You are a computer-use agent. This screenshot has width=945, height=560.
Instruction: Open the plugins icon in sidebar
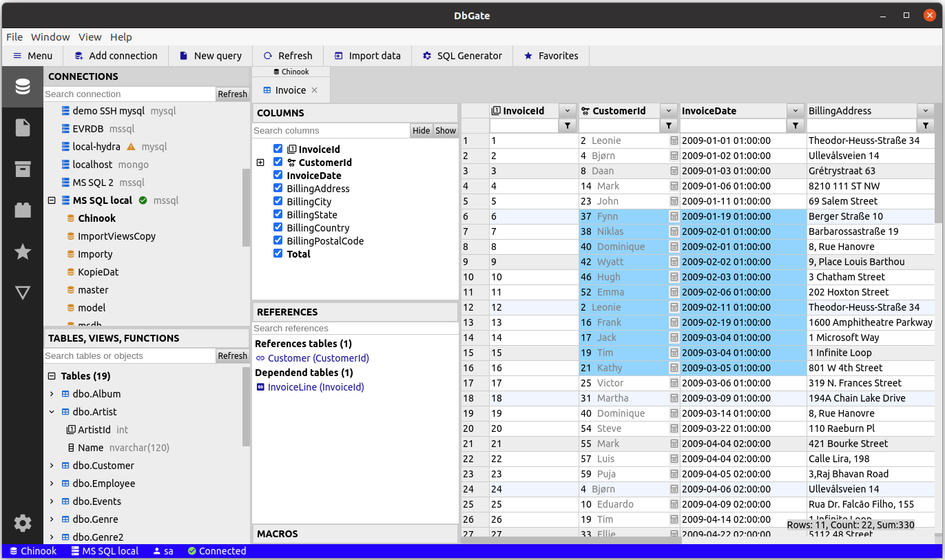pos(23,210)
